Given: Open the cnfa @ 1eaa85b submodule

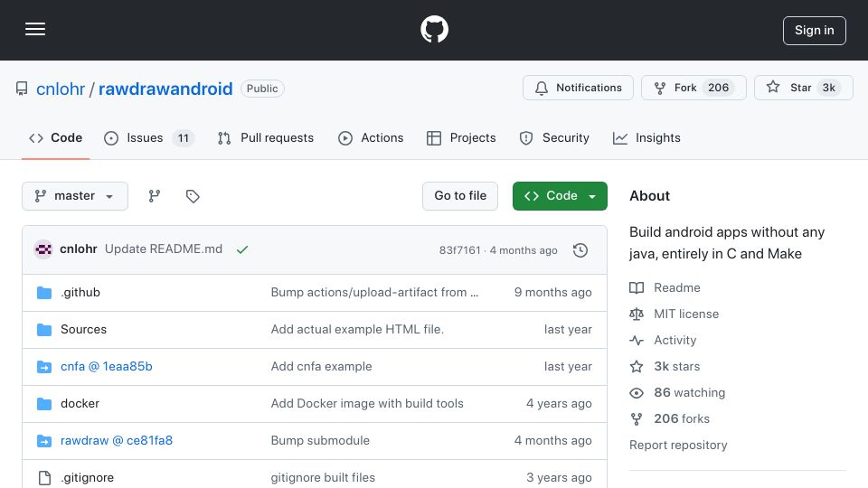Looking at the screenshot, I should click(x=107, y=366).
